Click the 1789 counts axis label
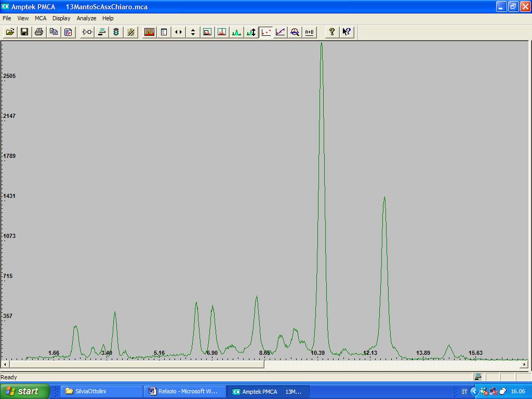This screenshot has height=399, width=532. (x=9, y=156)
